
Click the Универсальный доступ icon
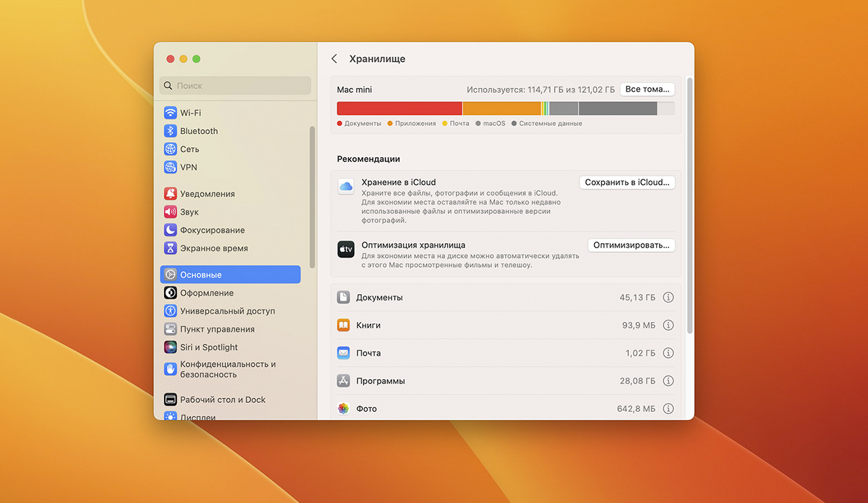click(170, 311)
